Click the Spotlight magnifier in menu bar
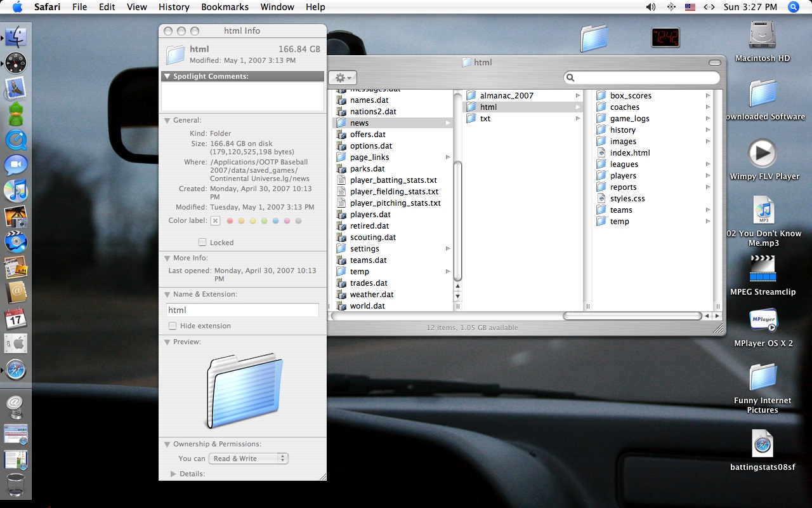Viewport: 812px width, 508px height. click(793, 7)
